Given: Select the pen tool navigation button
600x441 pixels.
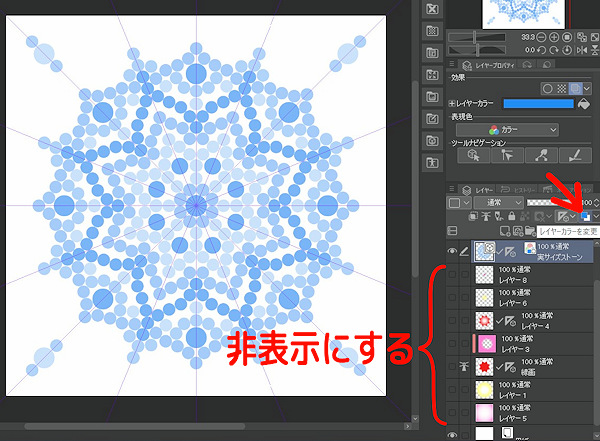Looking at the screenshot, I should (575, 155).
